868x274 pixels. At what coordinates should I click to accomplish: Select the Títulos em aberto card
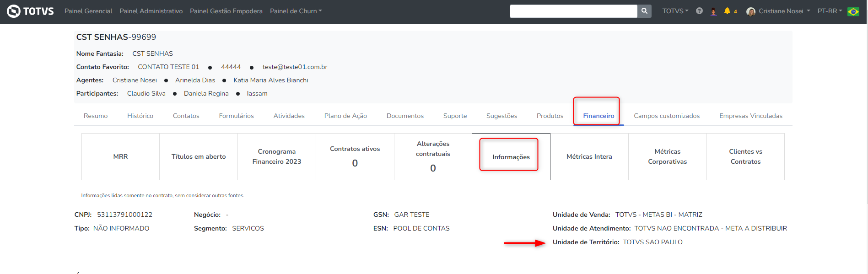click(x=199, y=156)
